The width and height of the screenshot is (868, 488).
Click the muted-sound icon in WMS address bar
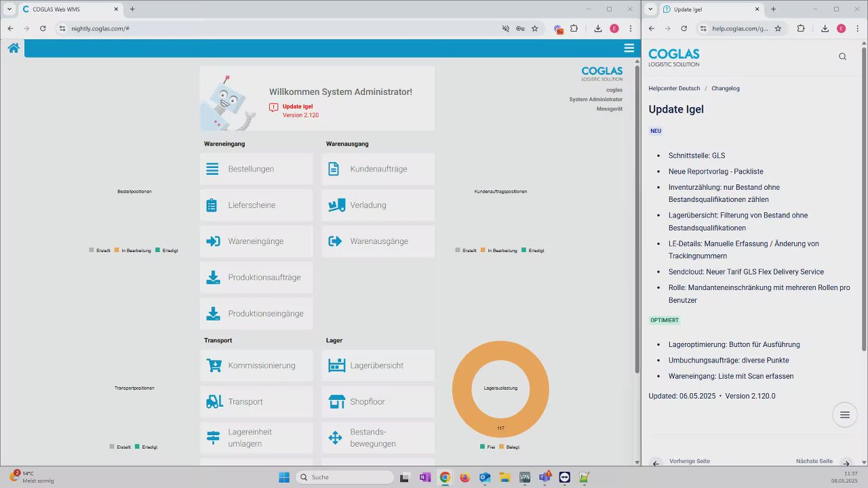(x=505, y=28)
